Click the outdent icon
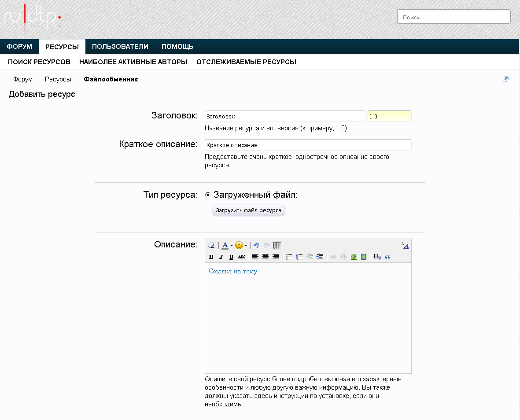Viewport: 520px width, 420px height. pos(310,257)
